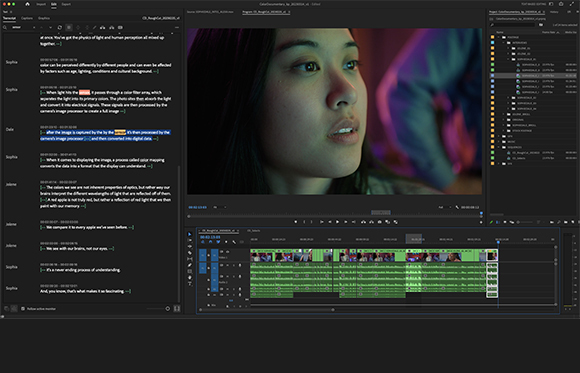
Task: Click Export Frame camera icon in Program monitor
Action: pyautogui.click(x=380, y=222)
